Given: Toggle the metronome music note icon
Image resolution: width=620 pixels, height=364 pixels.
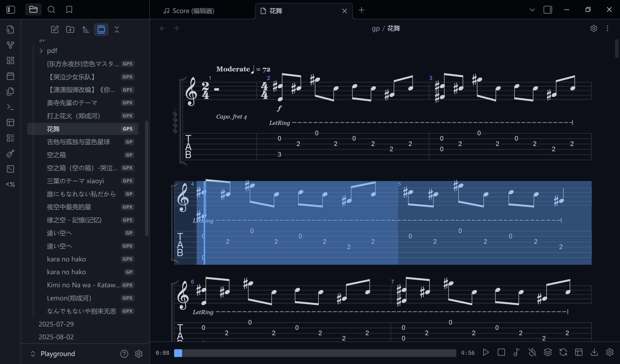Looking at the screenshot, I should 516,352.
